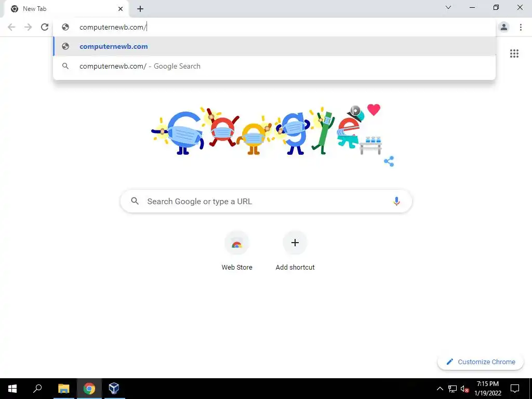The image size is (532, 399).
Task: Start voice search with microphone icon
Action: point(396,201)
